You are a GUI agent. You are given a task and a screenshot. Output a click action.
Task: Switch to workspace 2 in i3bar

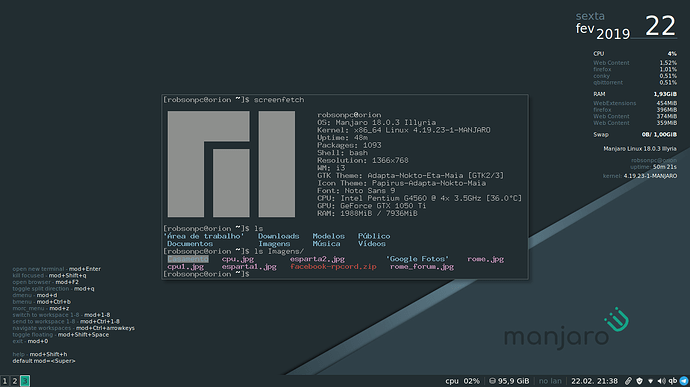click(15, 381)
